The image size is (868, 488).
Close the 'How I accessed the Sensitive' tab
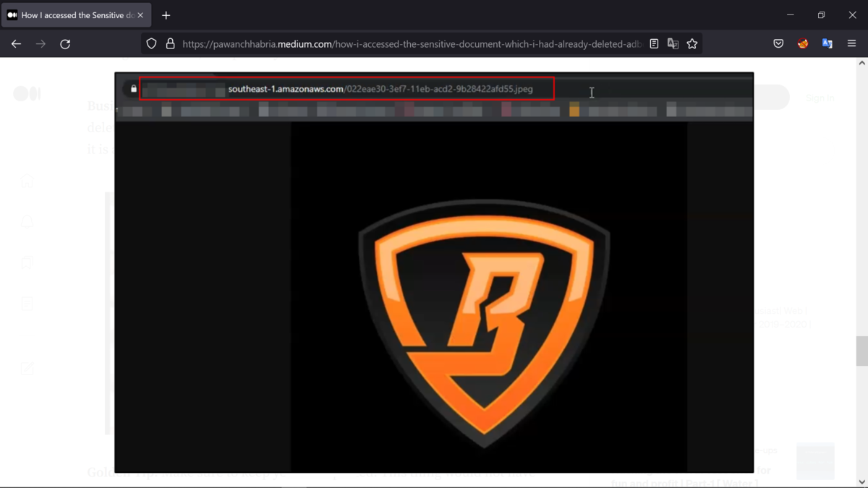click(x=140, y=15)
